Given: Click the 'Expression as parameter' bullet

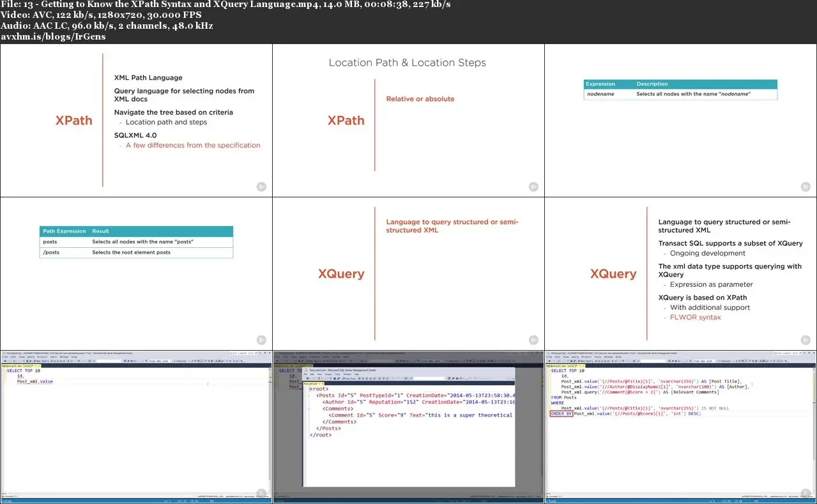Looking at the screenshot, I should (x=711, y=285).
